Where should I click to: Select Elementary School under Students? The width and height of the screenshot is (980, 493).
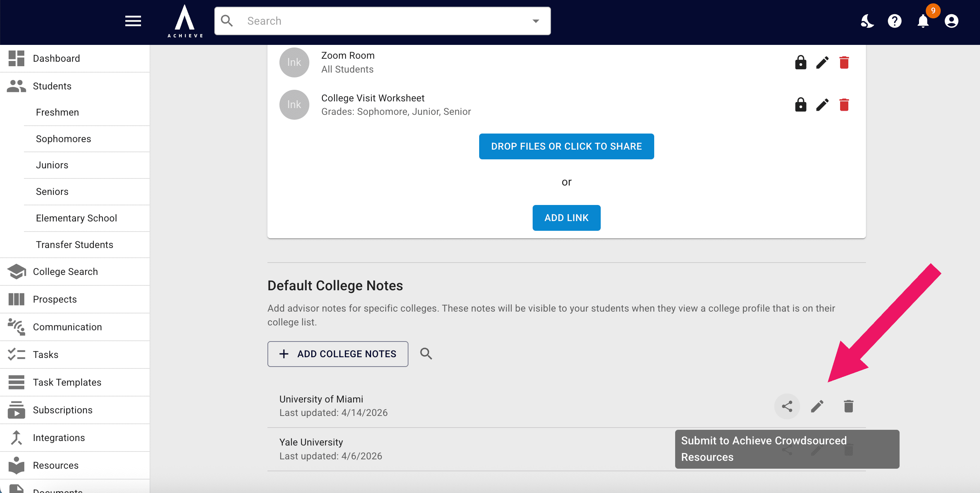[x=87, y=218]
